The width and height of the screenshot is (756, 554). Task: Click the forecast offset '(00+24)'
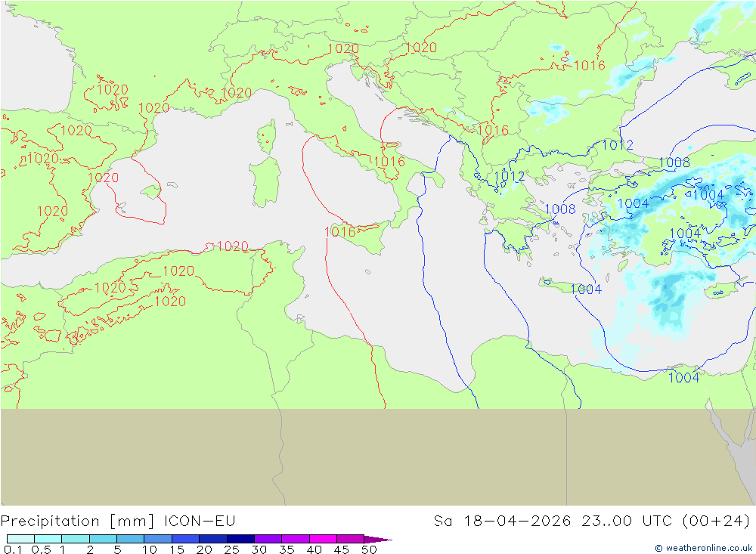(717, 522)
